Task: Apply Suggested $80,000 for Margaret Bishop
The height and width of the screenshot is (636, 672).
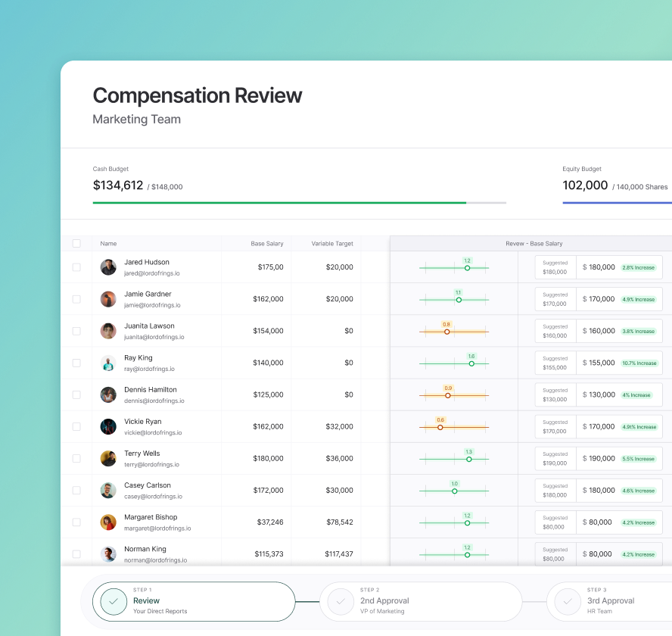Action: pyautogui.click(x=555, y=522)
